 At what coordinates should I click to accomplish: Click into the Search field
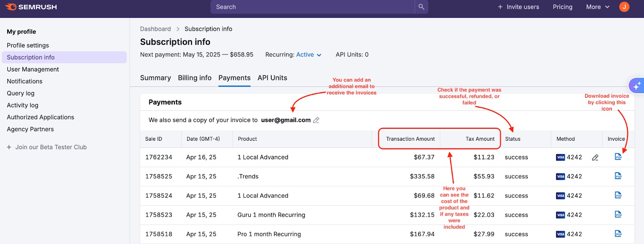[312, 7]
